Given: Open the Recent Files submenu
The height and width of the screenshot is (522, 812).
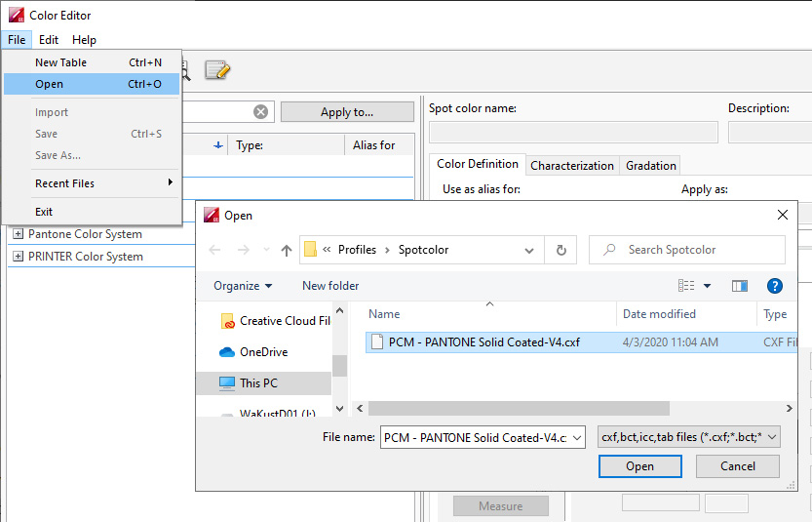Looking at the screenshot, I should [93, 183].
